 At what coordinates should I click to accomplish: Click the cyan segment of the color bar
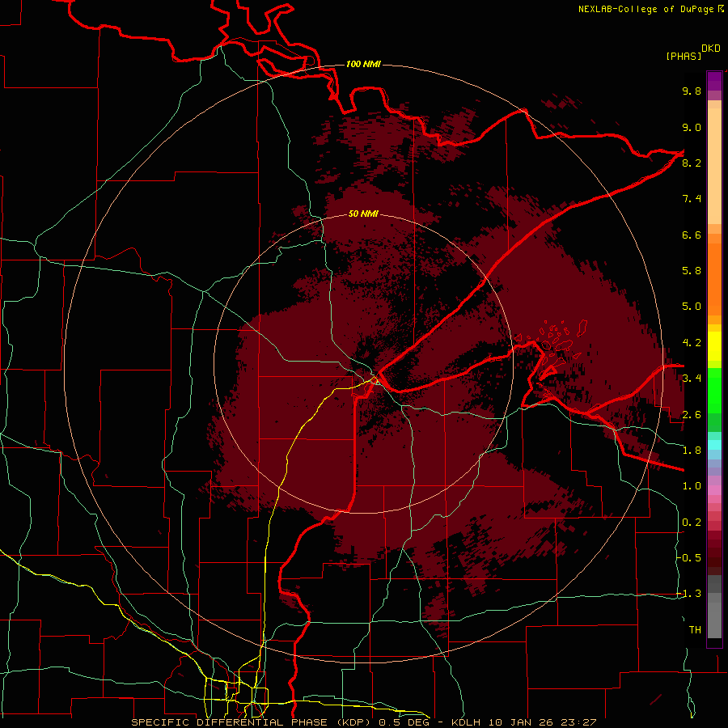coord(714,445)
